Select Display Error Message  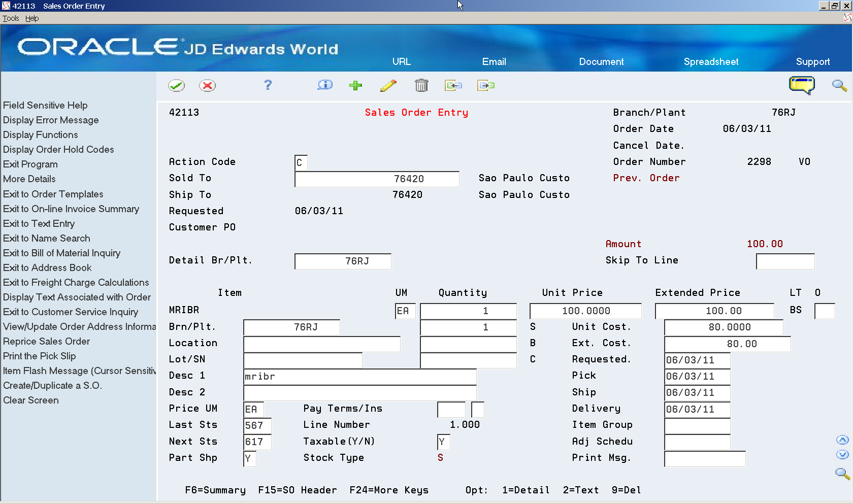coord(51,120)
